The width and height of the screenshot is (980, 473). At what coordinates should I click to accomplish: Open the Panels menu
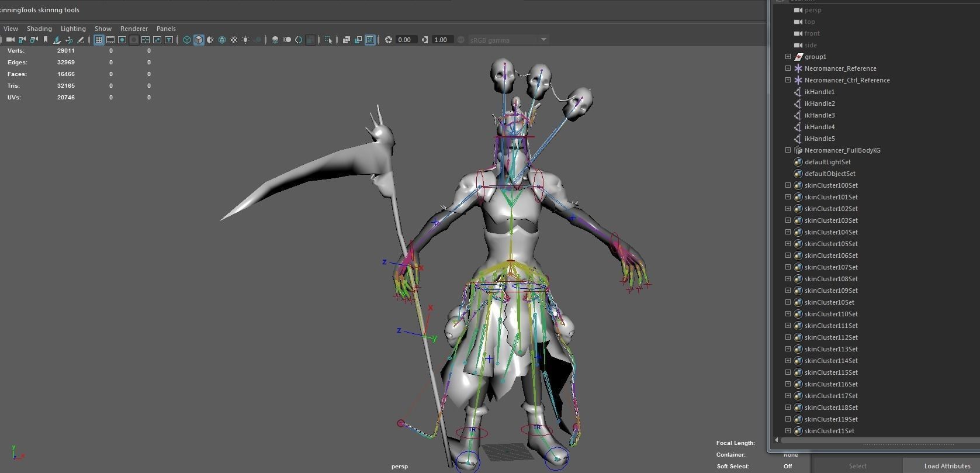pyautogui.click(x=166, y=29)
